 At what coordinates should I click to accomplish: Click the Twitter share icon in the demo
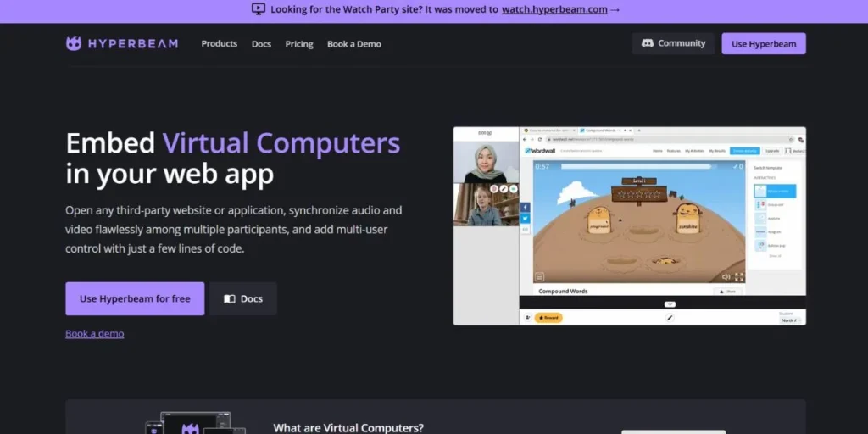coord(526,218)
